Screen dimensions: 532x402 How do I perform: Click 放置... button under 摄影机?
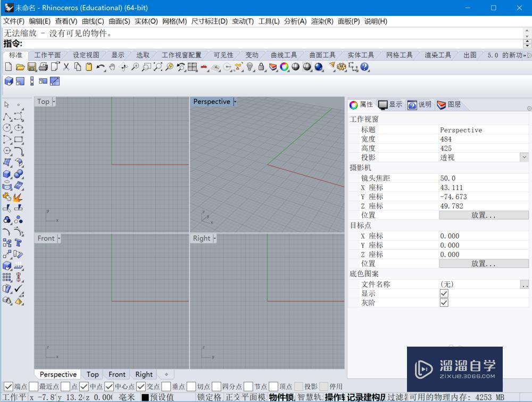pos(484,215)
